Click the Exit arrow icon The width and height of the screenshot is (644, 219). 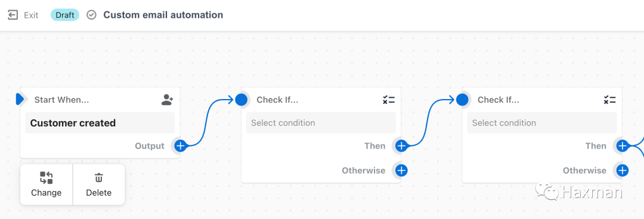[x=13, y=15]
